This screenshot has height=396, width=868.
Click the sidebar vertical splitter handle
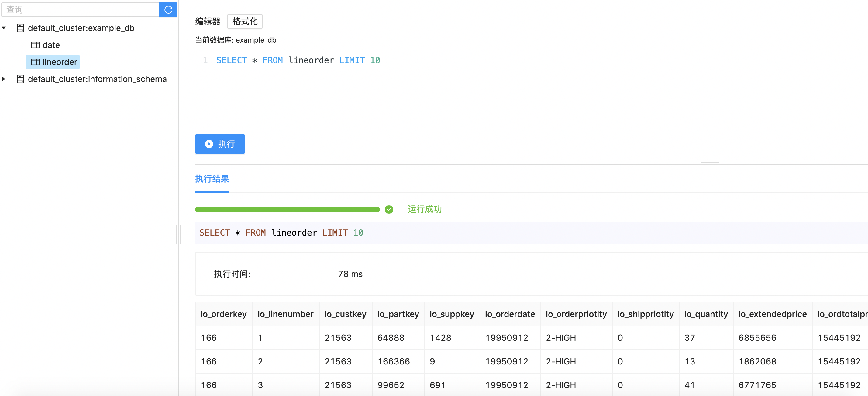178,234
